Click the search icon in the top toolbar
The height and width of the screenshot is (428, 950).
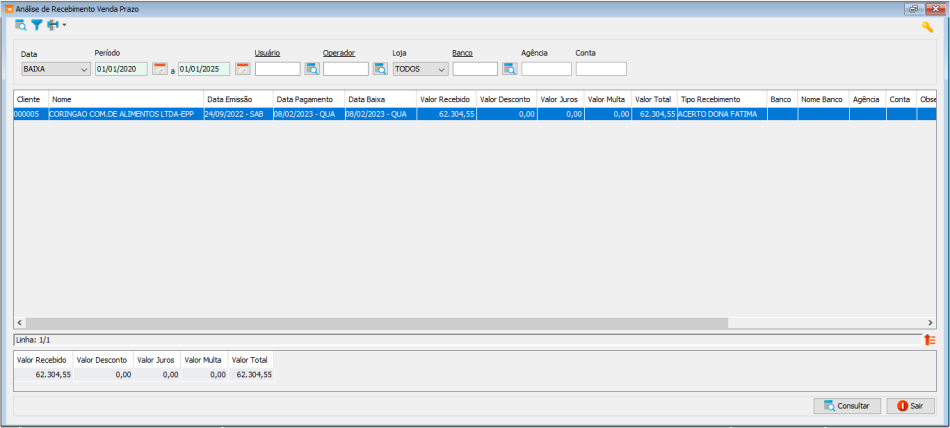[x=21, y=25]
